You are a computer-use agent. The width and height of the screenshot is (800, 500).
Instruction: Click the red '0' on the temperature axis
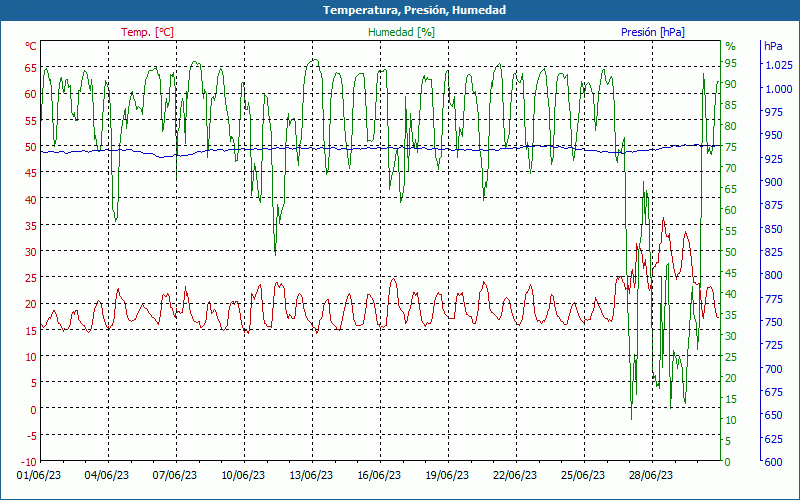[34, 409]
